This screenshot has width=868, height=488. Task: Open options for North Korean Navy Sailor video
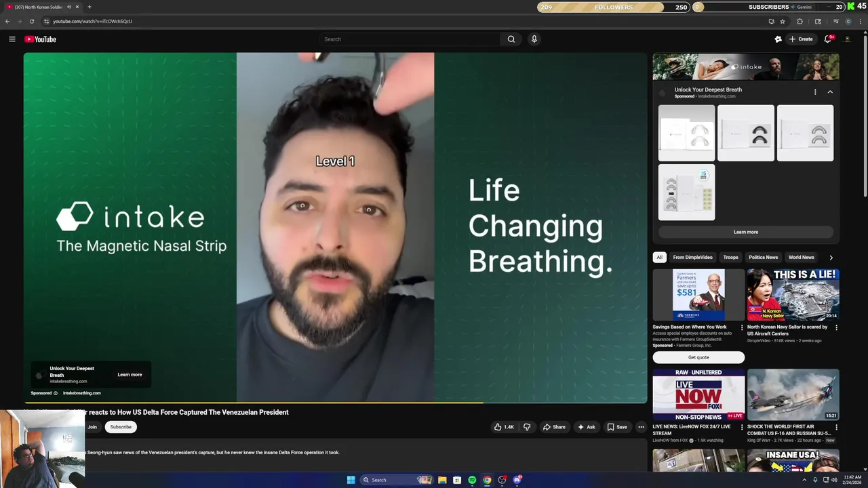(836, 327)
